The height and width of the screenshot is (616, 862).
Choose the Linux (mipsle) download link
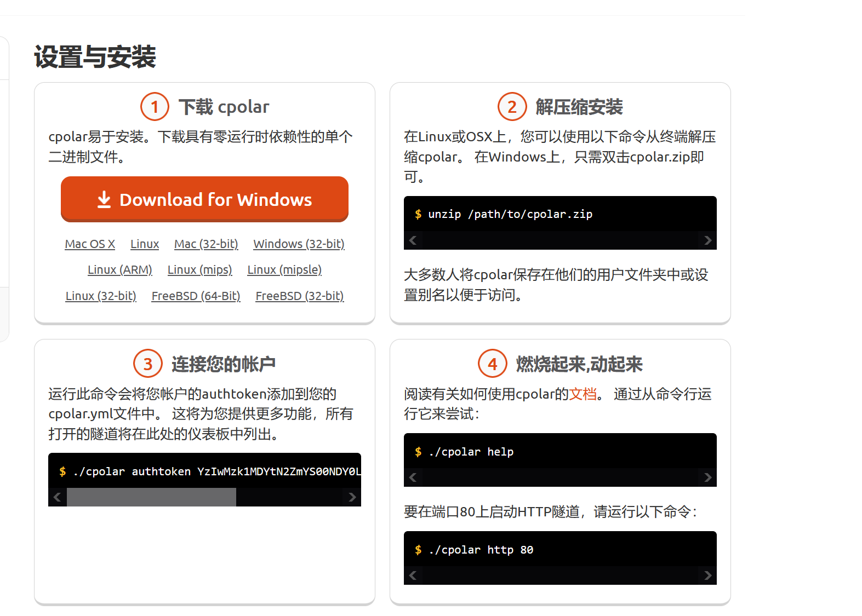tap(284, 270)
